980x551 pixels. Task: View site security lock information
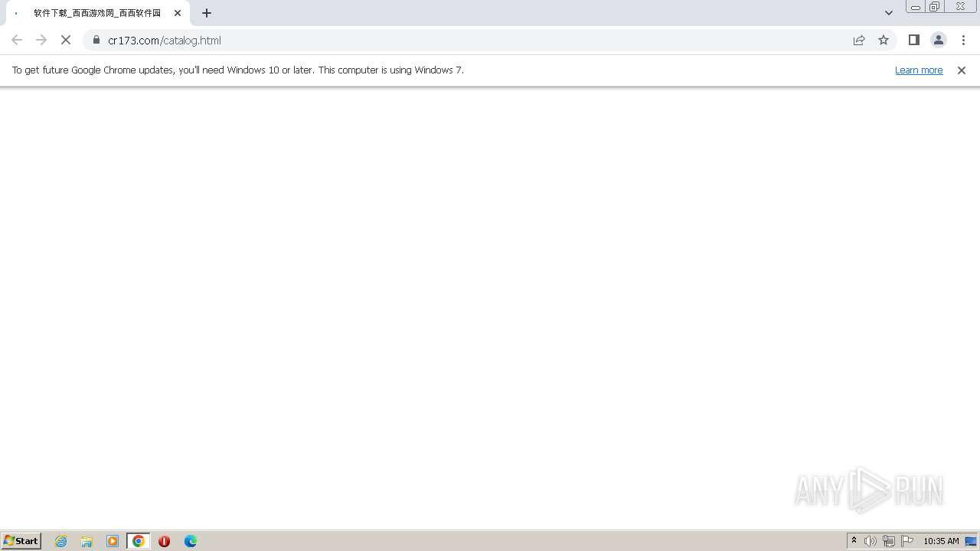(96, 40)
